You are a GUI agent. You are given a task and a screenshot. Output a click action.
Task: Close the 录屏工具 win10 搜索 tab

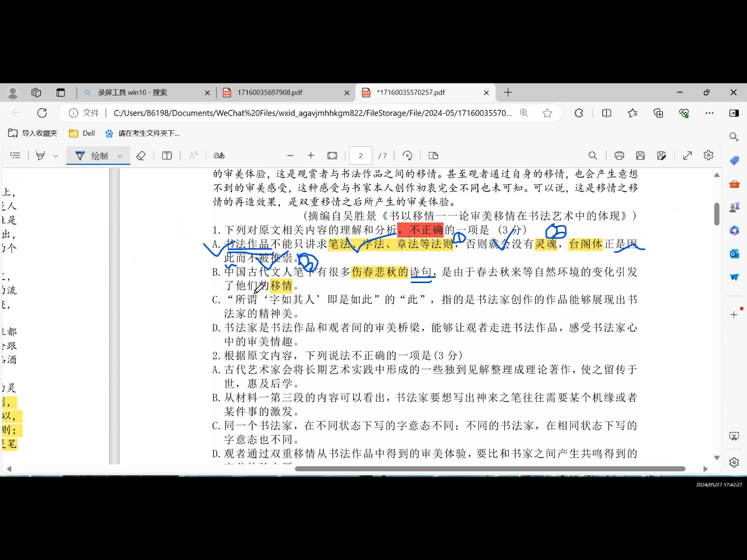click(x=208, y=93)
